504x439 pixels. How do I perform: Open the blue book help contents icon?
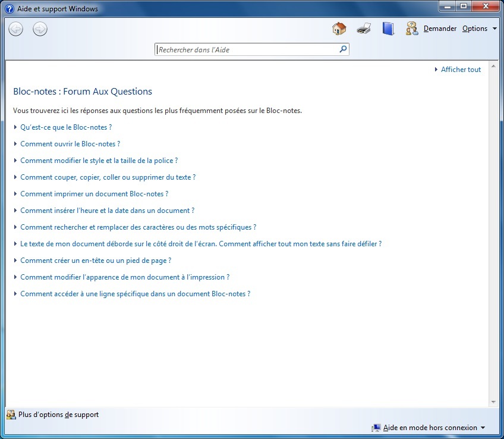point(388,29)
